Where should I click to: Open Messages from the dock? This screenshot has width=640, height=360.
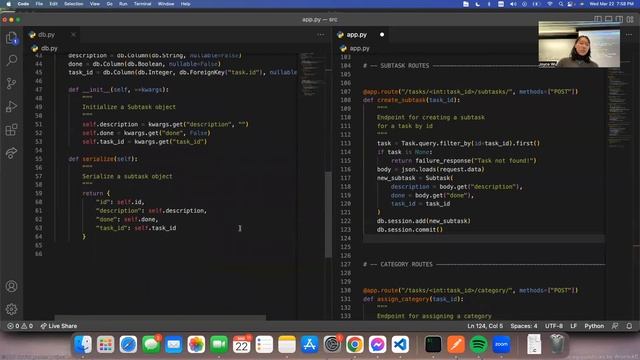pos(151,344)
